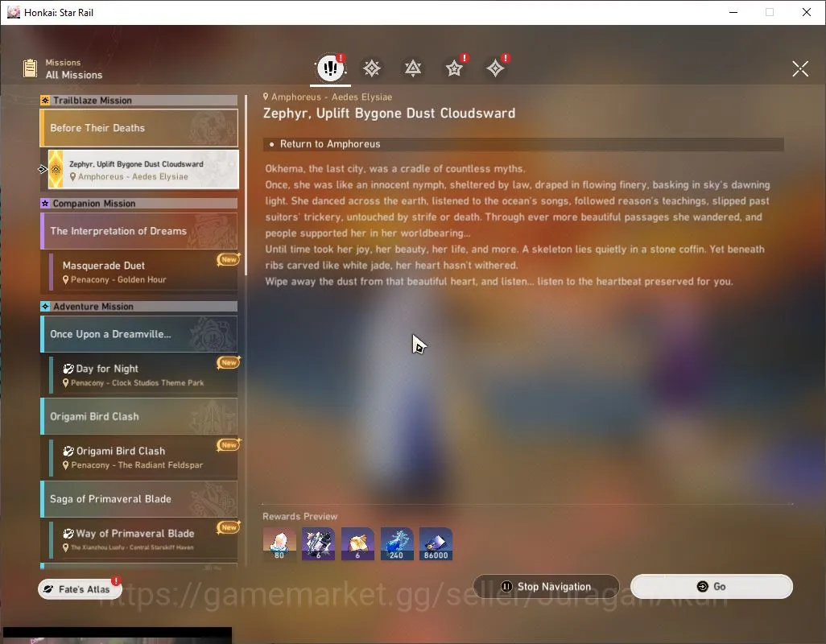Switch to Companion Mission filter tab
Screen dimensions: 826x644
412,68
